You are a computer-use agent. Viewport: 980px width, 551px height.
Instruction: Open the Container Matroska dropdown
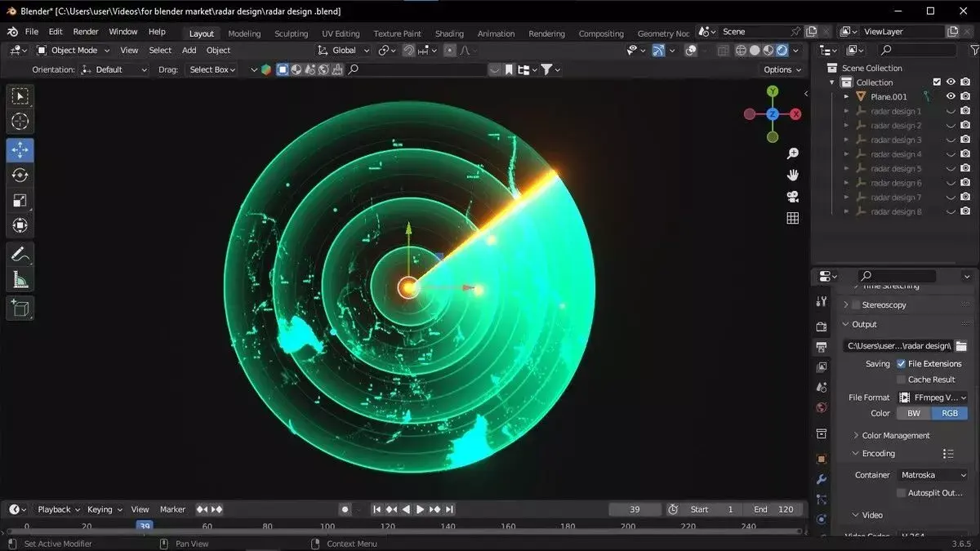tap(933, 475)
